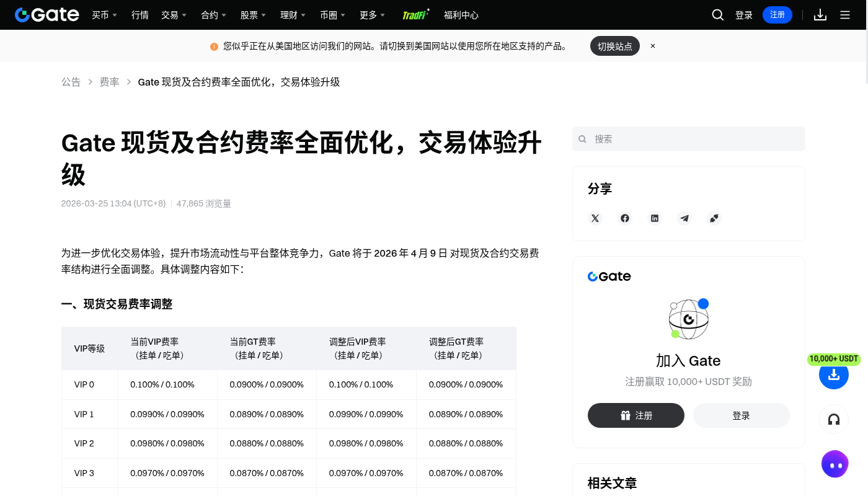Screen dimensions: 868x496
Task: Expand the 币圈 dropdown menu
Action: [332, 15]
